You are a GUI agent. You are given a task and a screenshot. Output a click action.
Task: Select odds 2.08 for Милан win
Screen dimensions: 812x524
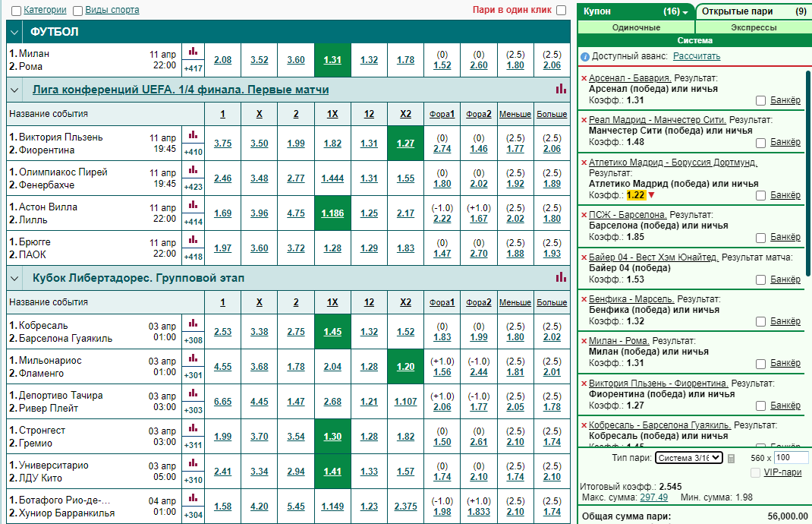point(222,59)
